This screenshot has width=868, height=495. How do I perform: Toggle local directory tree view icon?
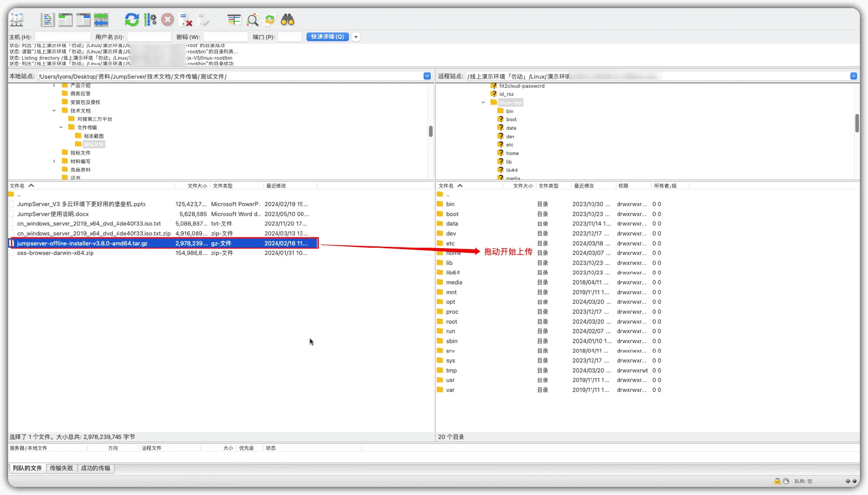66,20
